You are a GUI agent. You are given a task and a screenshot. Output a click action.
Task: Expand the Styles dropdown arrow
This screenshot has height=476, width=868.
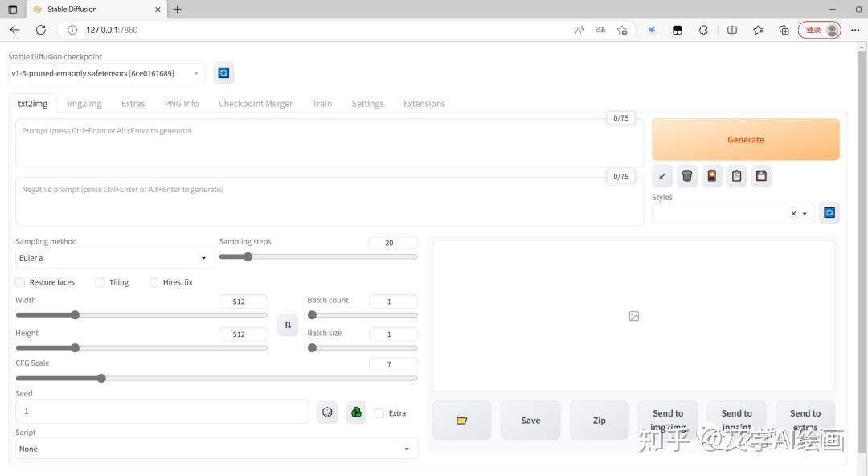tap(805, 213)
